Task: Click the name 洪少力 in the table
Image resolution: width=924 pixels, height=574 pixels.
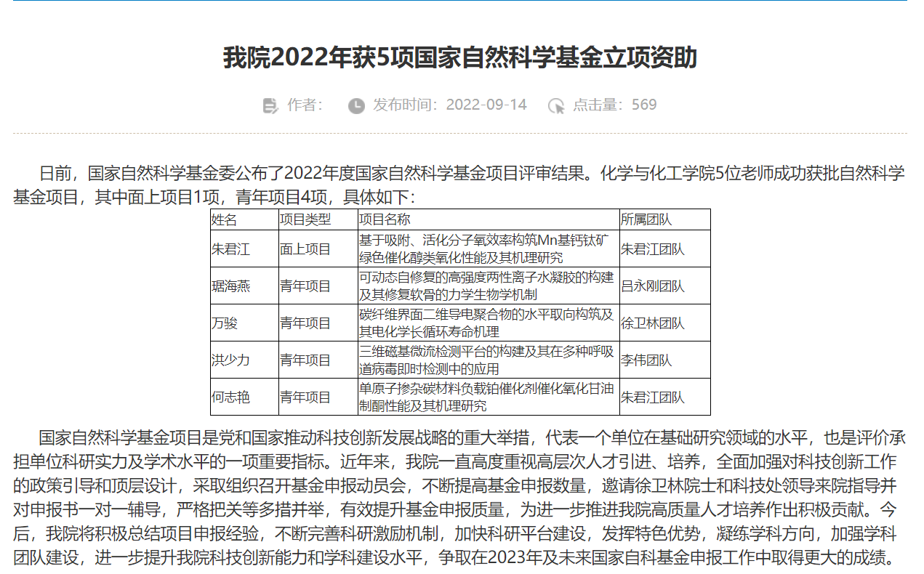Action: click(x=230, y=360)
